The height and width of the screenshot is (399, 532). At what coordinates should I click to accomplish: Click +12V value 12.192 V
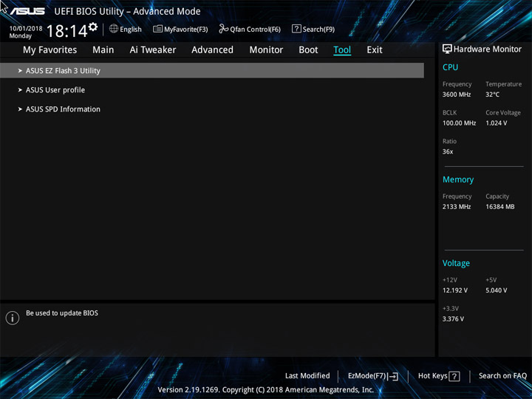(x=454, y=290)
